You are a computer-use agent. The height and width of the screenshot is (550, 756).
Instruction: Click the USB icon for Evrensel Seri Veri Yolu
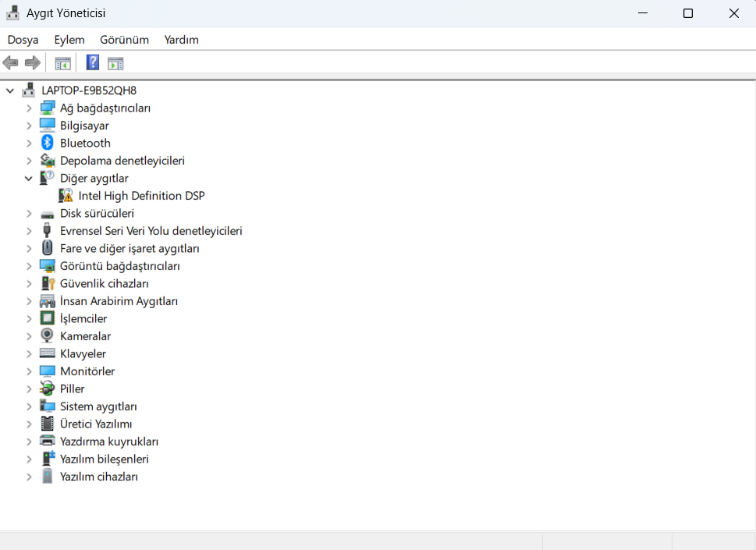click(48, 230)
